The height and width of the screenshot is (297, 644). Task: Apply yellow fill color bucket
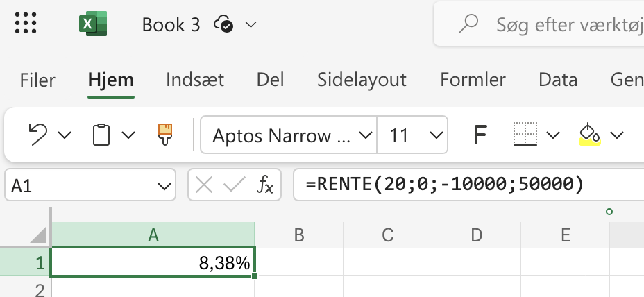tap(589, 134)
